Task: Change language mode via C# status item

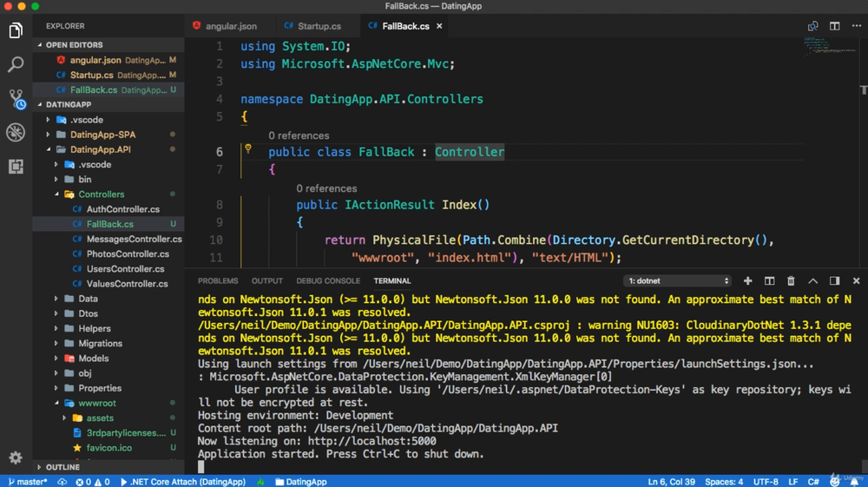Action: click(x=813, y=482)
